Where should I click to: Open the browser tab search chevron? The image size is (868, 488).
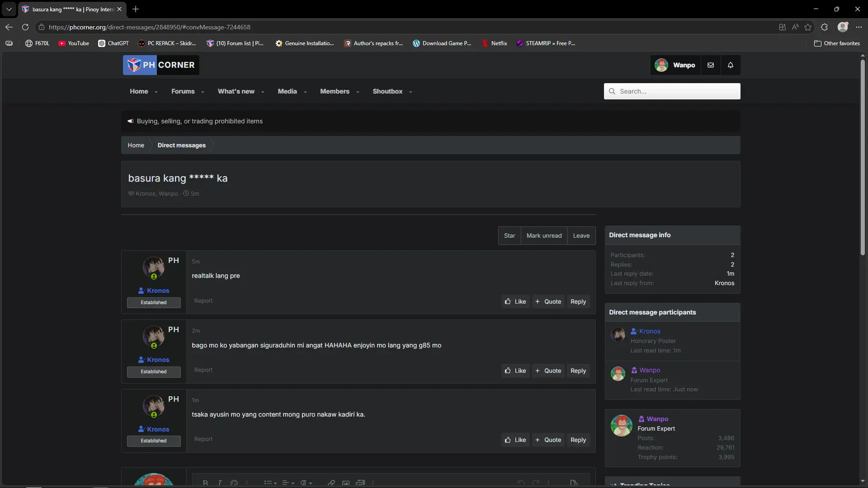click(9, 9)
